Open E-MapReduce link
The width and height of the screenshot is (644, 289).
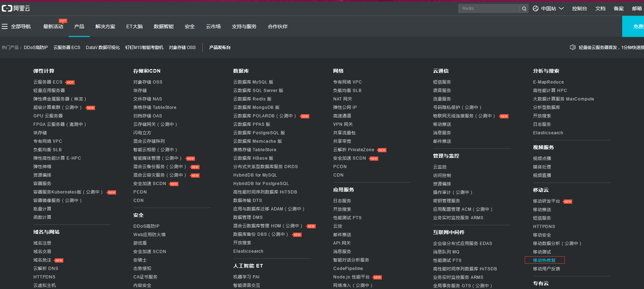(x=549, y=82)
